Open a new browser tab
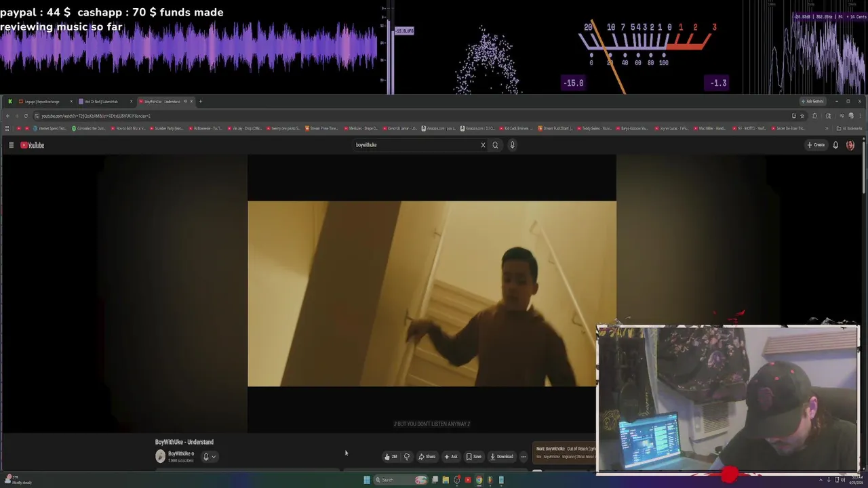This screenshot has width=868, height=488. 200,102
